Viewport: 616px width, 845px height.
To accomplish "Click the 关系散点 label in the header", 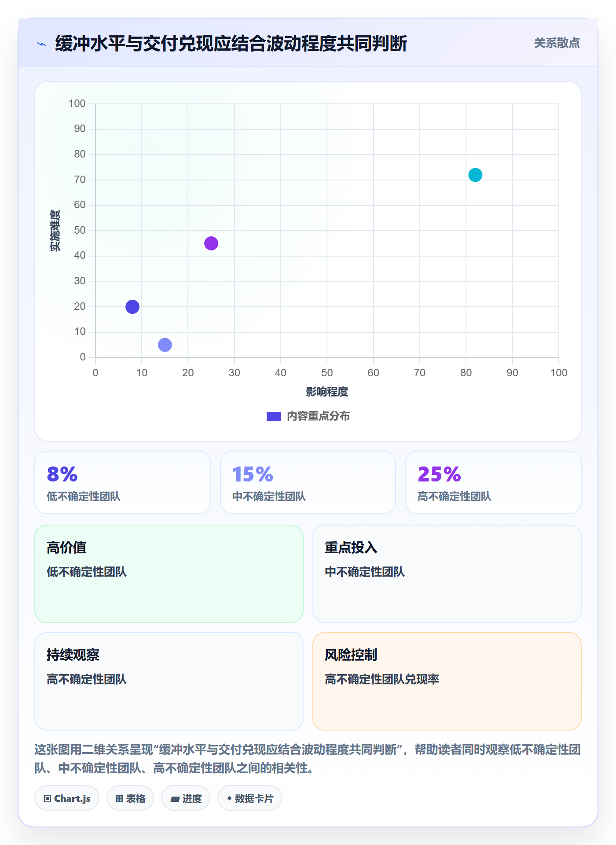I will tap(557, 43).
